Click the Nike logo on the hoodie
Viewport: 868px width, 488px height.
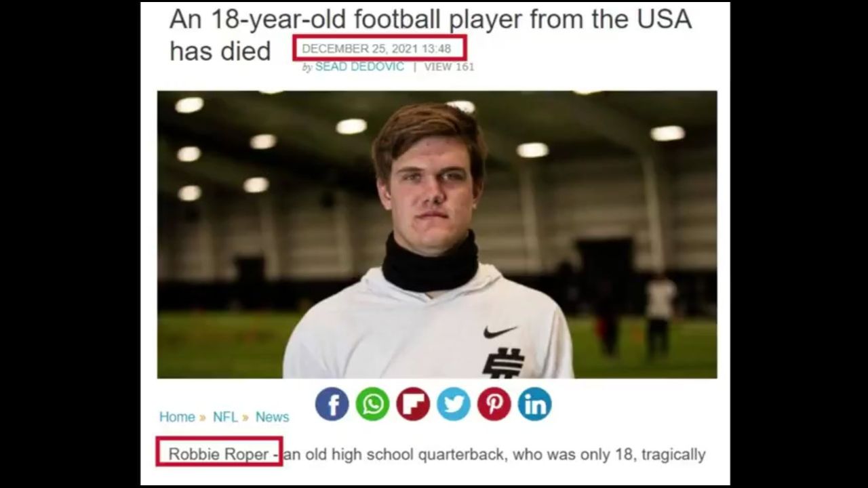coord(500,331)
